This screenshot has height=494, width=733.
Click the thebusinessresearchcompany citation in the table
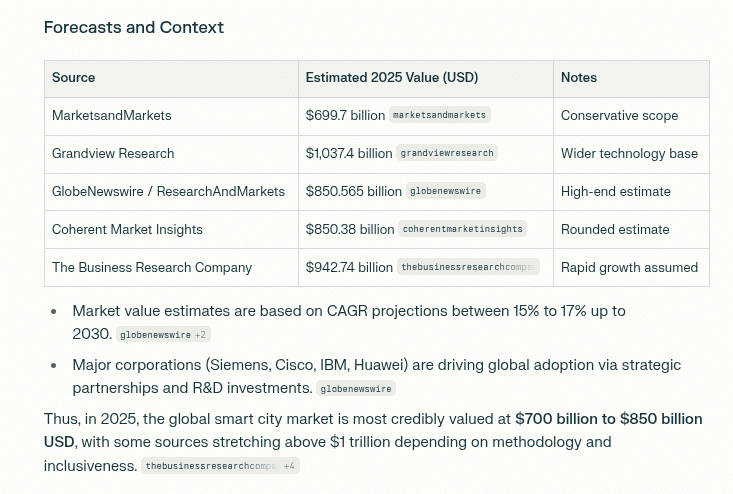pos(468,267)
